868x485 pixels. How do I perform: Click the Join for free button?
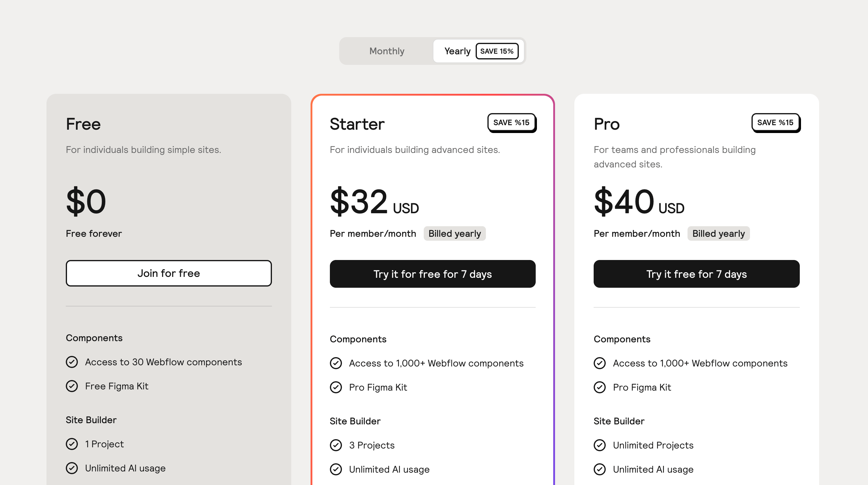point(168,273)
